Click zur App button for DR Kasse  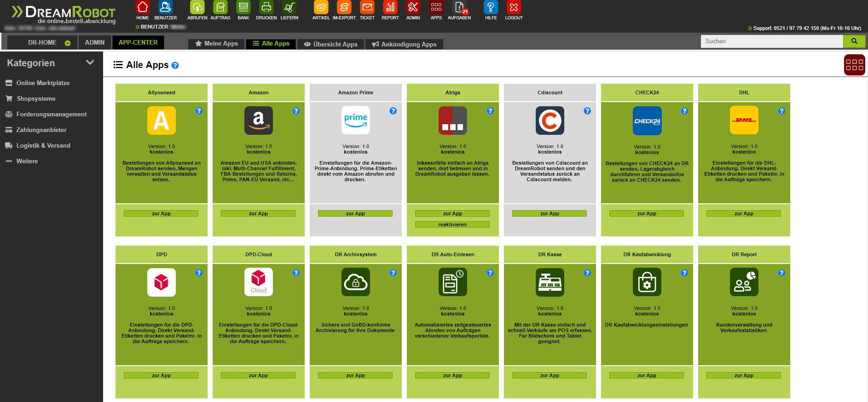point(550,375)
